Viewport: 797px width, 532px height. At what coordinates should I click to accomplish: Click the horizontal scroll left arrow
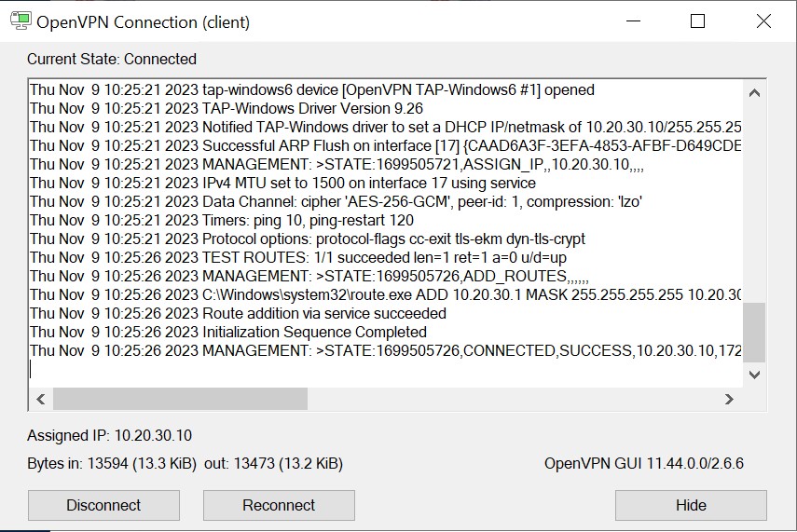(41, 400)
